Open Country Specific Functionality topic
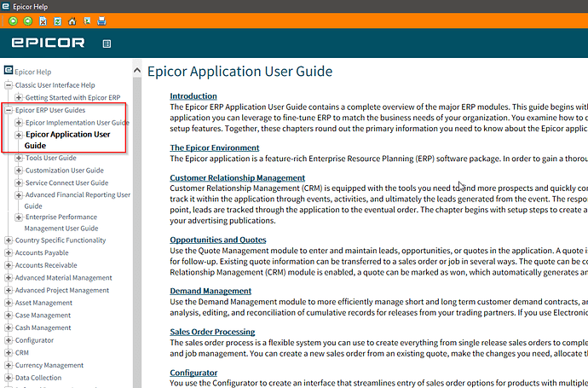Image resolution: width=588 pixels, height=388 pixels. tap(61, 240)
